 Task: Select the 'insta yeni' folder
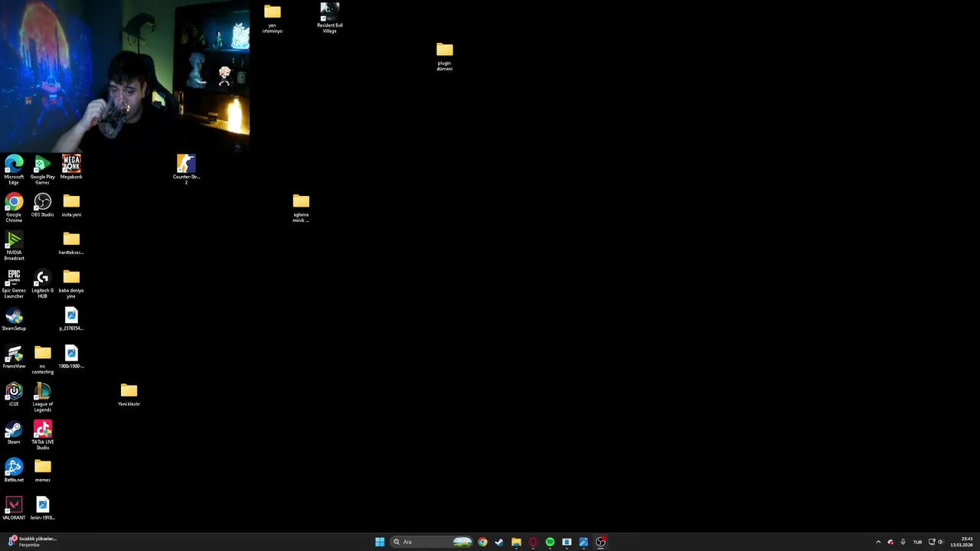coord(71,205)
